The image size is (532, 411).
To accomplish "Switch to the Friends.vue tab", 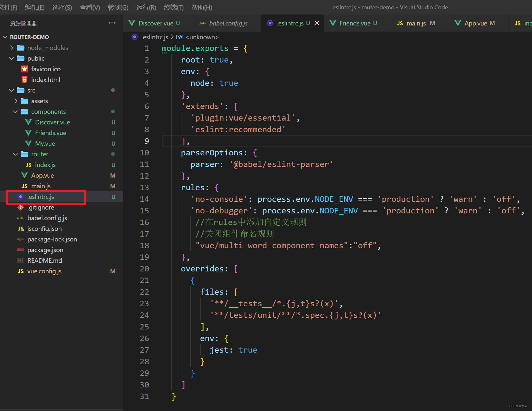I will point(354,23).
